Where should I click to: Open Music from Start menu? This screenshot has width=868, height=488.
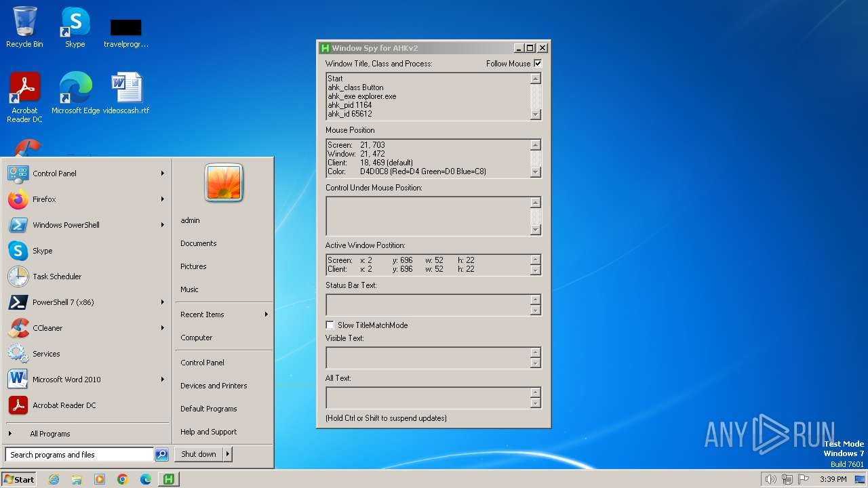(x=189, y=289)
